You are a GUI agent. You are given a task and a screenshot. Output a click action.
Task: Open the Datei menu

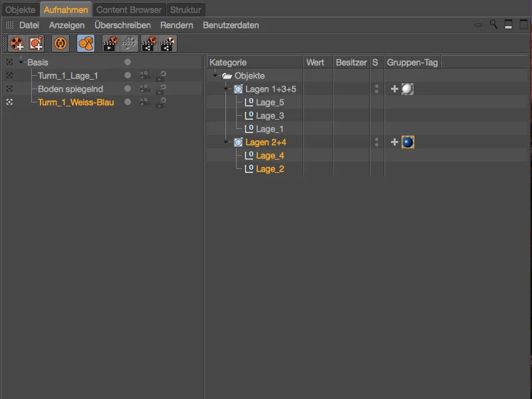(29, 25)
